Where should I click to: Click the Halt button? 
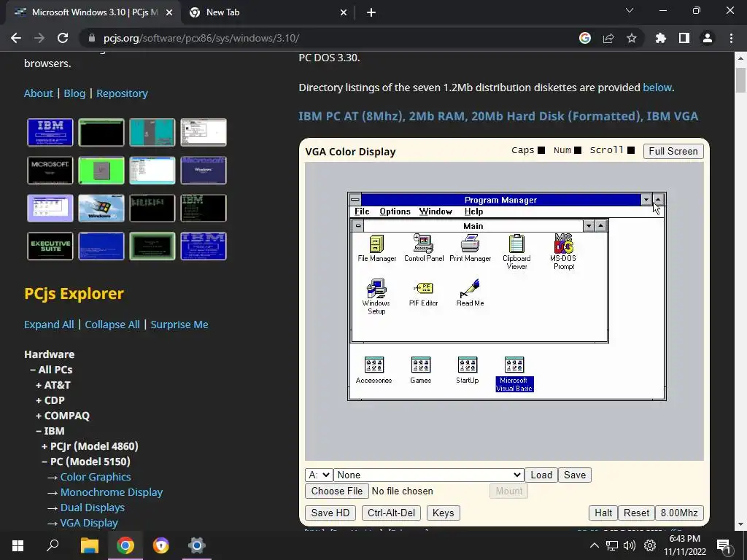pos(603,513)
